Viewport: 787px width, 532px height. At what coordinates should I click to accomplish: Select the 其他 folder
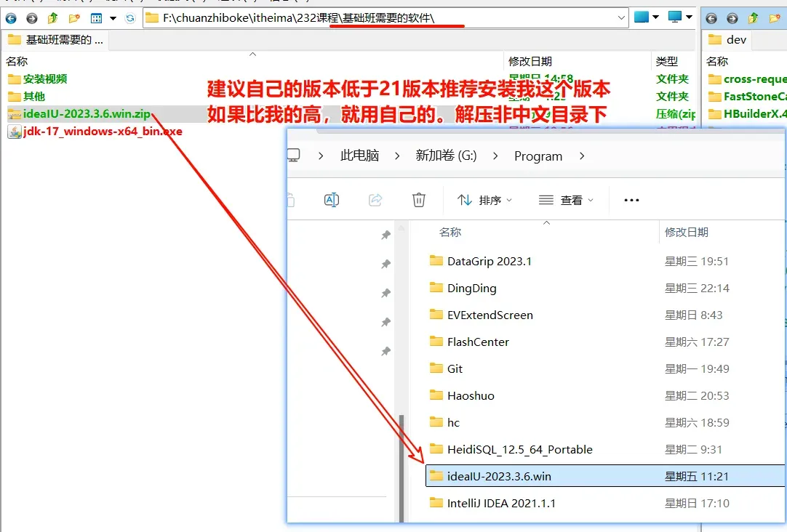[27, 96]
